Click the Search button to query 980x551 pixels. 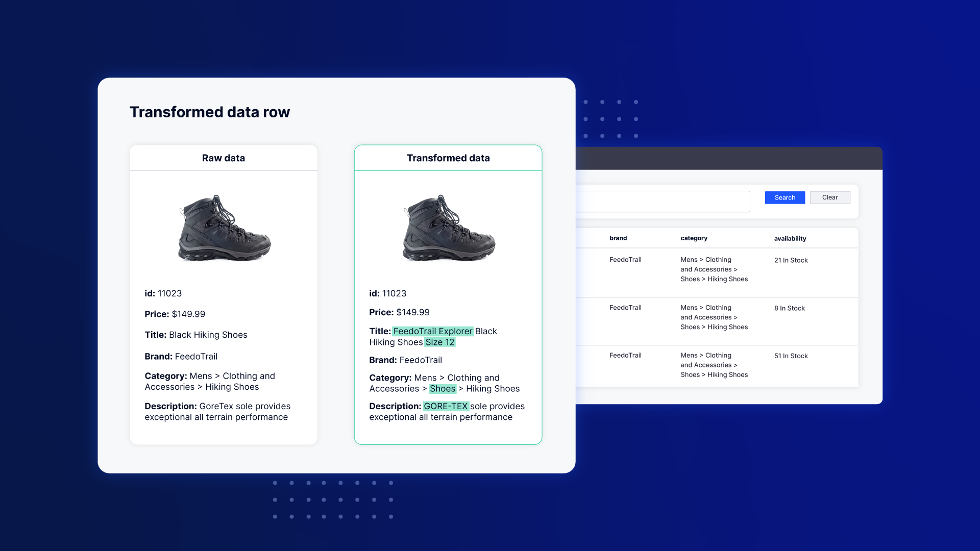[x=785, y=197]
